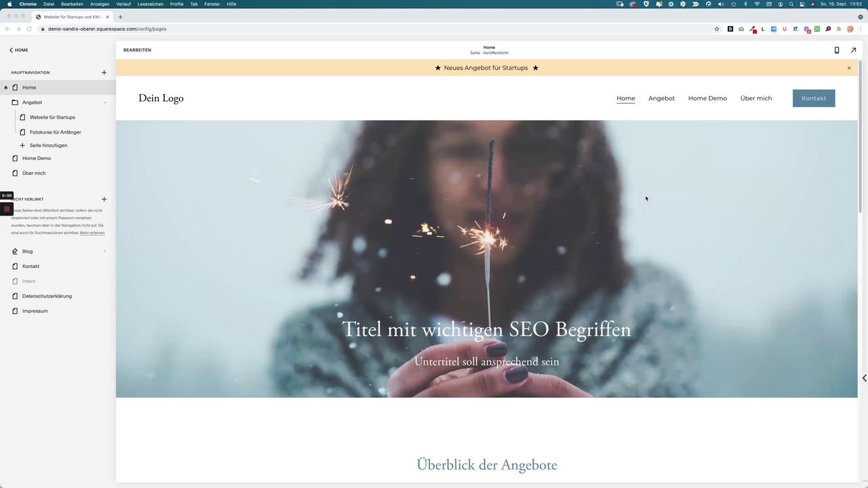
Task: Select Angebot in the site navigation
Action: (x=661, y=98)
